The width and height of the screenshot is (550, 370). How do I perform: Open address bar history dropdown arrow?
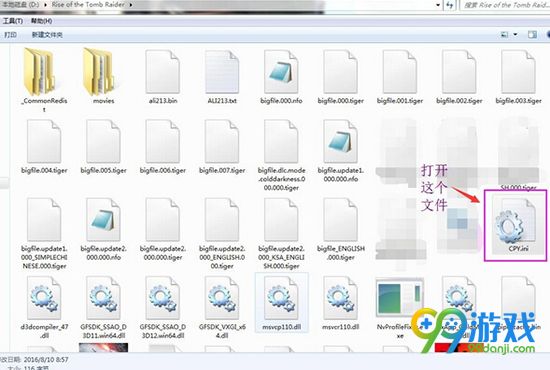[x=438, y=5]
